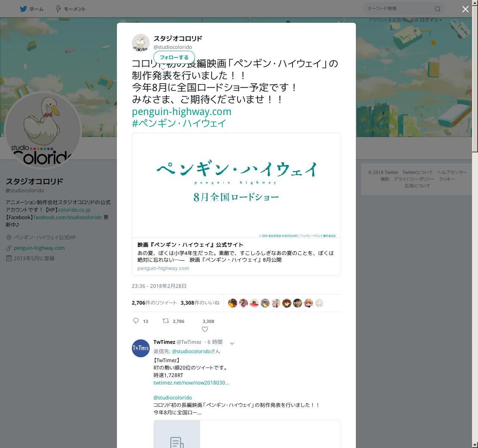
Task: Click the #ペンギン・ハイウェイ hashtag
Action: pos(179,123)
